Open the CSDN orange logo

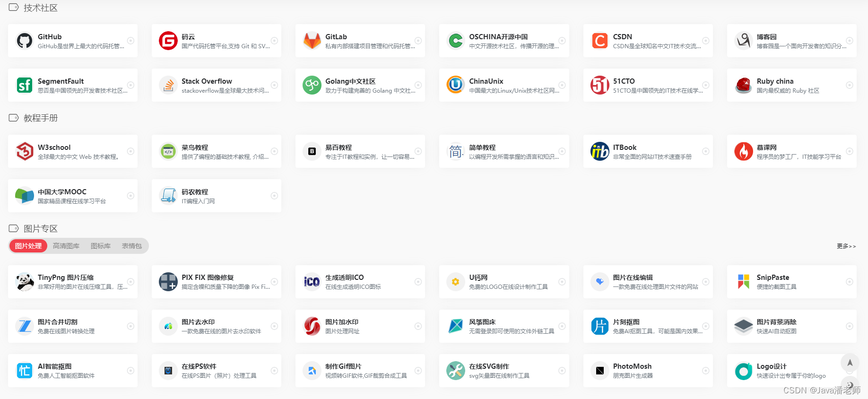pos(599,41)
